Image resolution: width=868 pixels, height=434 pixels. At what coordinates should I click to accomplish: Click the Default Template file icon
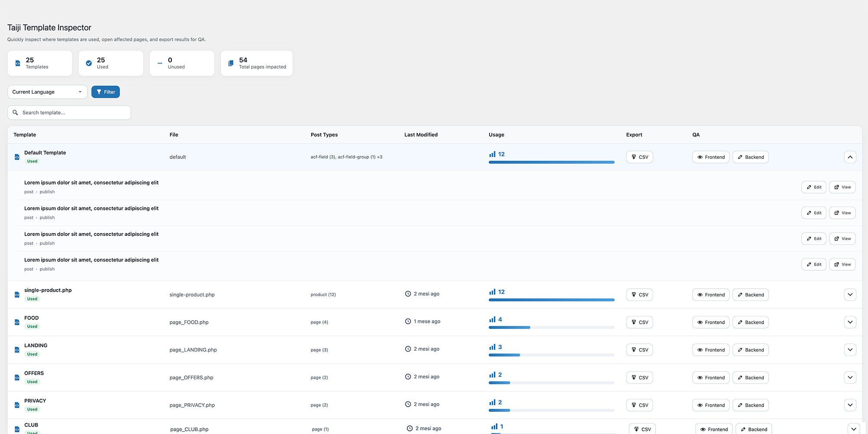pyautogui.click(x=17, y=157)
